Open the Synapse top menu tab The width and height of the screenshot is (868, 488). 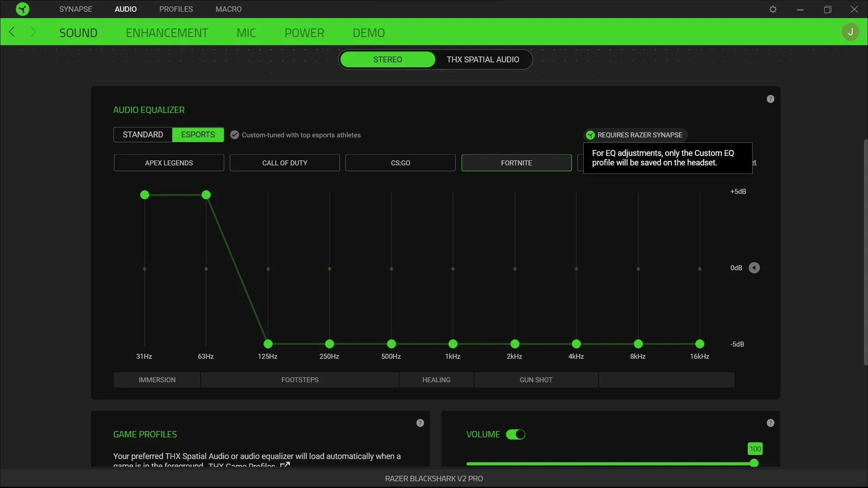coord(75,9)
